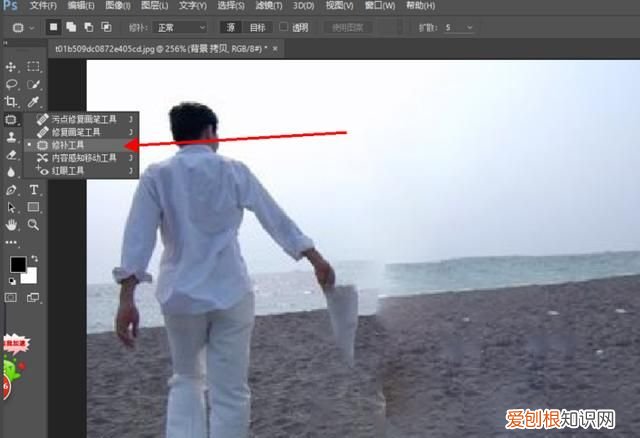Select the Rectangle shape tool
The width and height of the screenshot is (640, 438).
(33, 207)
